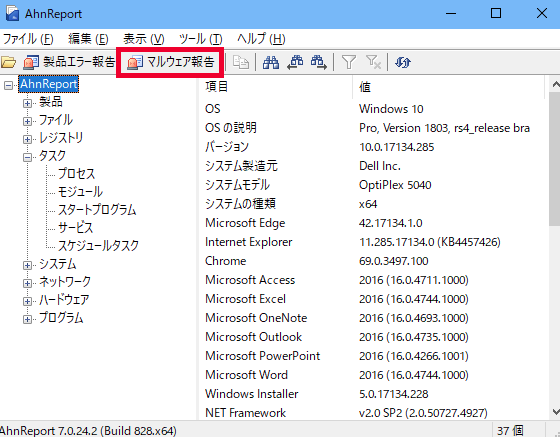Screen dimensions: 560x437
Task: Select プロセス in the task tree
Action: [x=76, y=174]
